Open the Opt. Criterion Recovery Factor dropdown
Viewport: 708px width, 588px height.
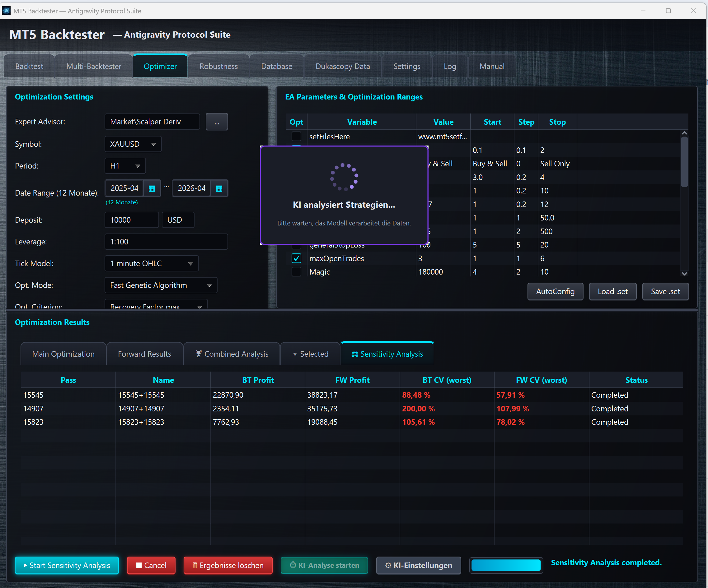point(156,304)
